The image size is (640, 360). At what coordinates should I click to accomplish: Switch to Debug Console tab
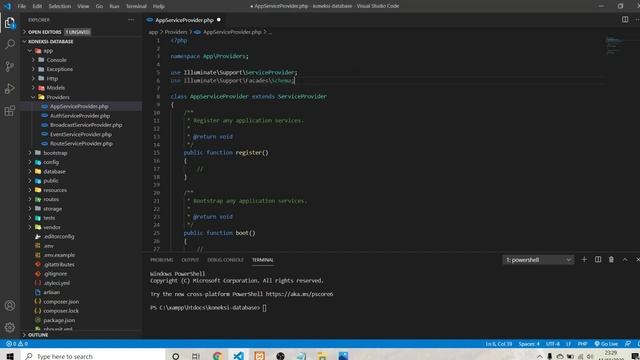click(x=225, y=260)
